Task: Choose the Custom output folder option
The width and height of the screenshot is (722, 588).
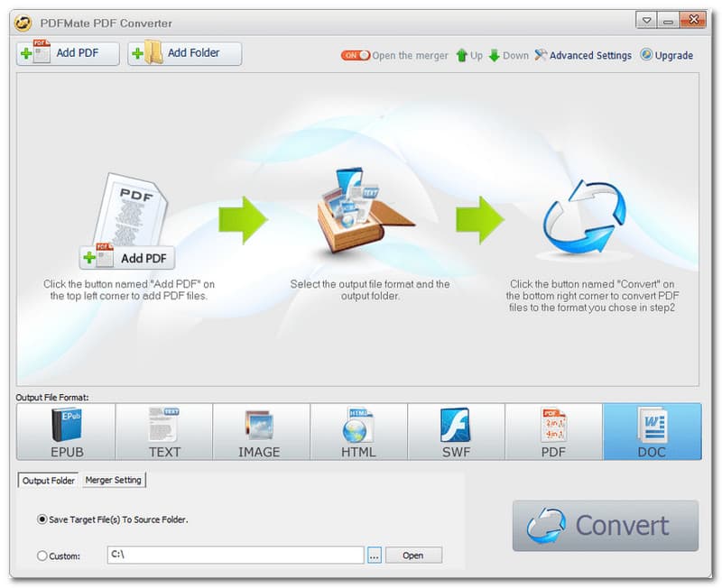Action: [59, 556]
